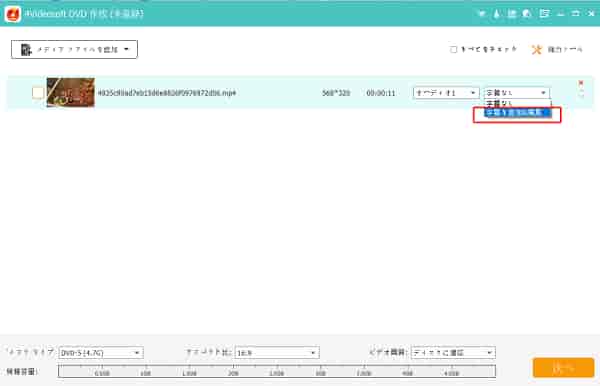Click the orange next button
The width and height of the screenshot is (600, 386).
tap(564, 368)
